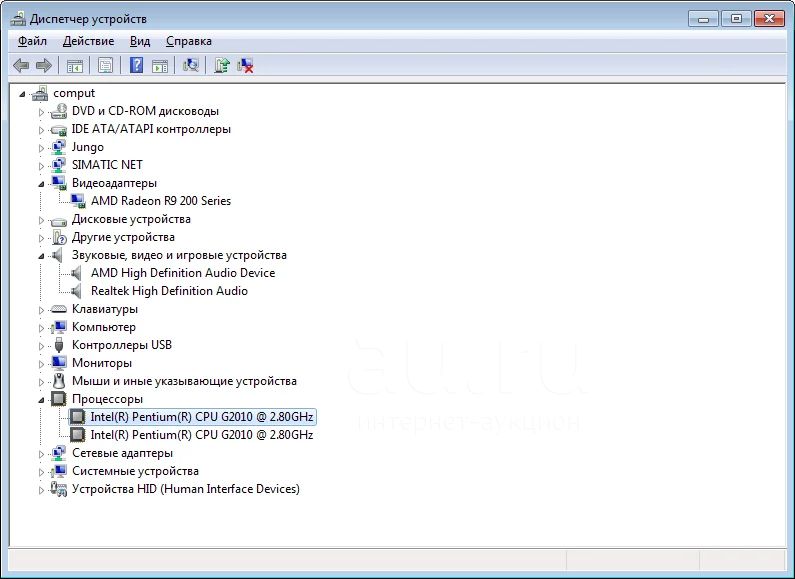Expand the Дисковые устройства node

click(41, 220)
